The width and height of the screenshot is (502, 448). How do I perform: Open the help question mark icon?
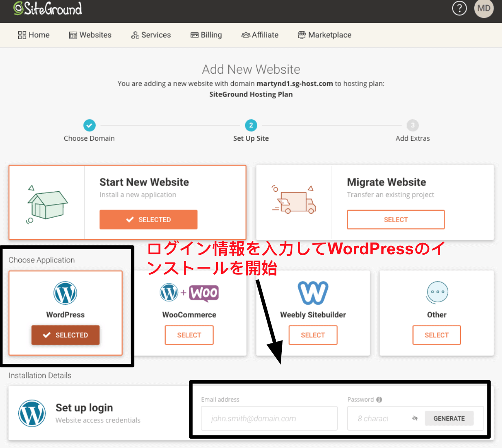[x=459, y=8]
